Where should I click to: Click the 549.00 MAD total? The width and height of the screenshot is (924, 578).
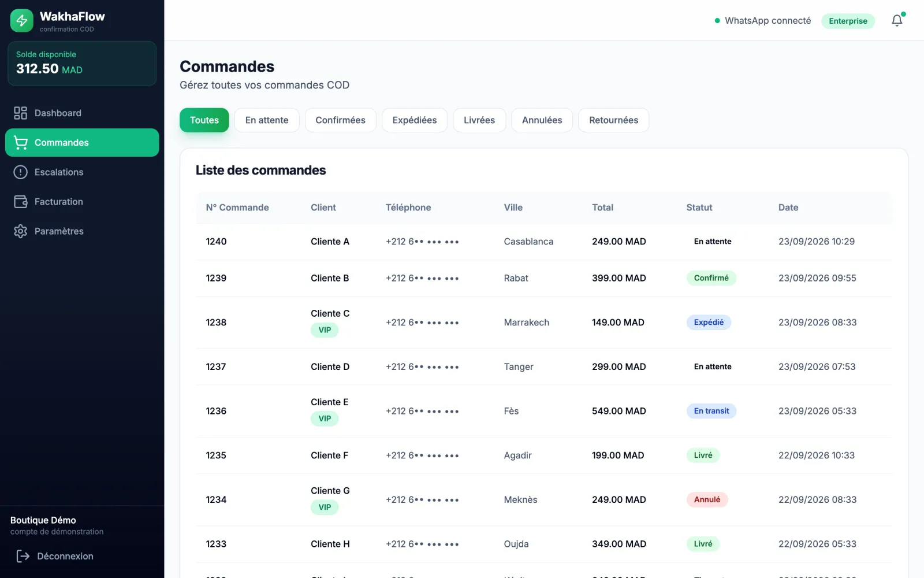coord(619,411)
